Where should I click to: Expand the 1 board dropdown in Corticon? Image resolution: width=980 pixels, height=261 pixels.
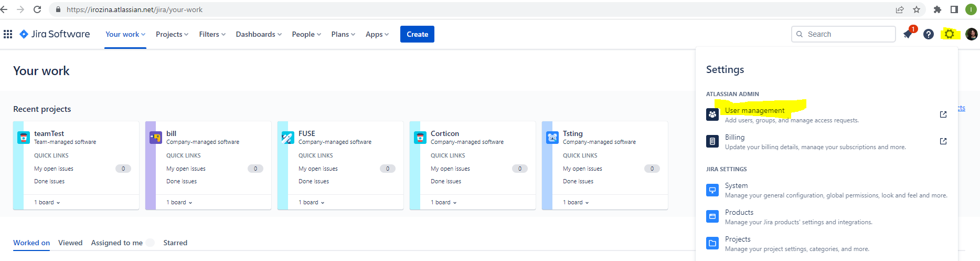click(444, 202)
